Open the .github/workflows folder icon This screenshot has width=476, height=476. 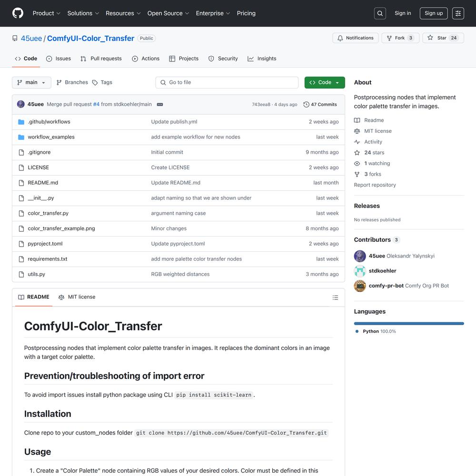[21, 122]
